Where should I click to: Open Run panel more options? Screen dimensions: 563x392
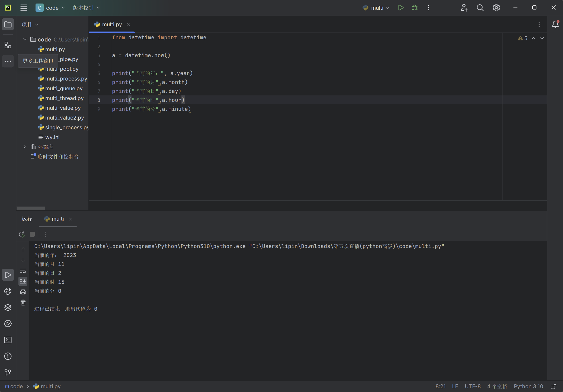(x=46, y=234)
